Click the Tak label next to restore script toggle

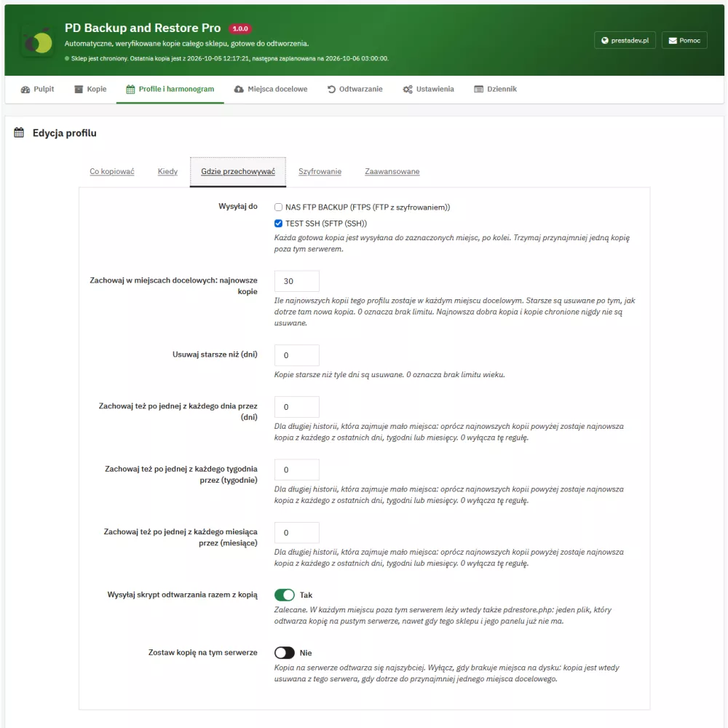tap(306, 596)
